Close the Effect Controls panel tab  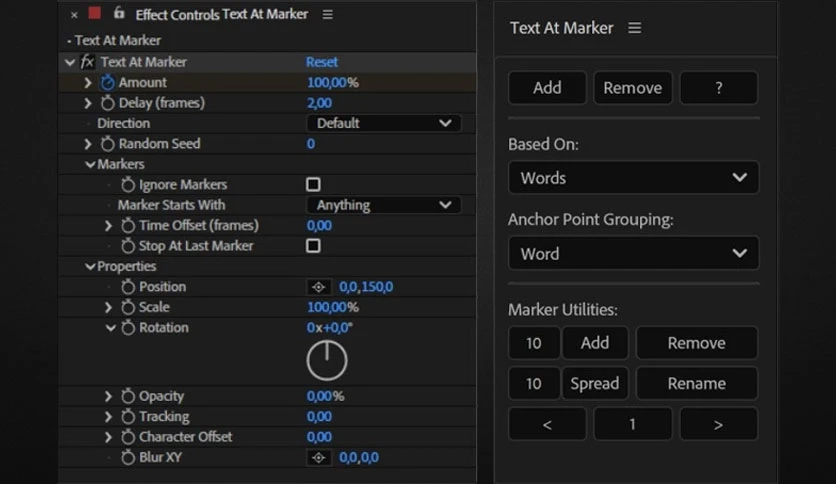(74, 15)
